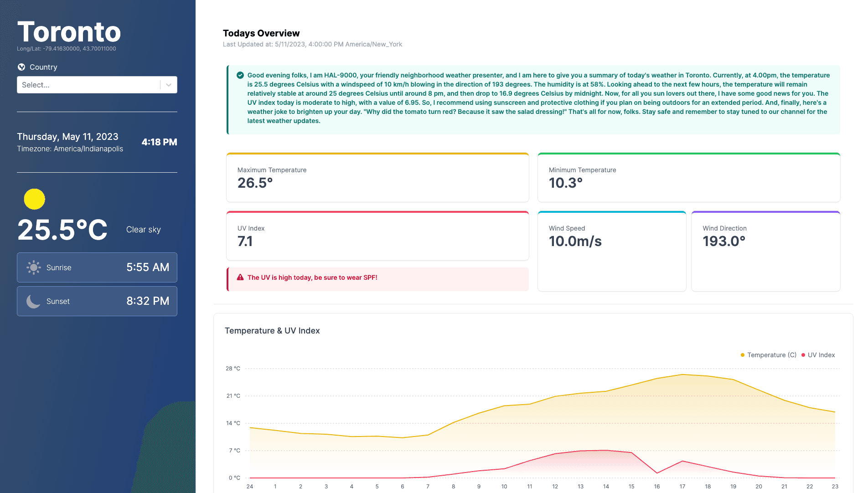This screenshot has width=868, height=493.
Task: Click the Maximum Temperature 26.5° value
Action: (255, 183)
